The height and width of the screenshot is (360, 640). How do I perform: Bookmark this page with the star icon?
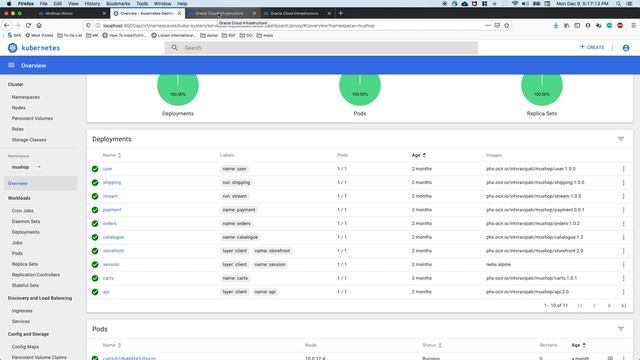pos(507,25)
